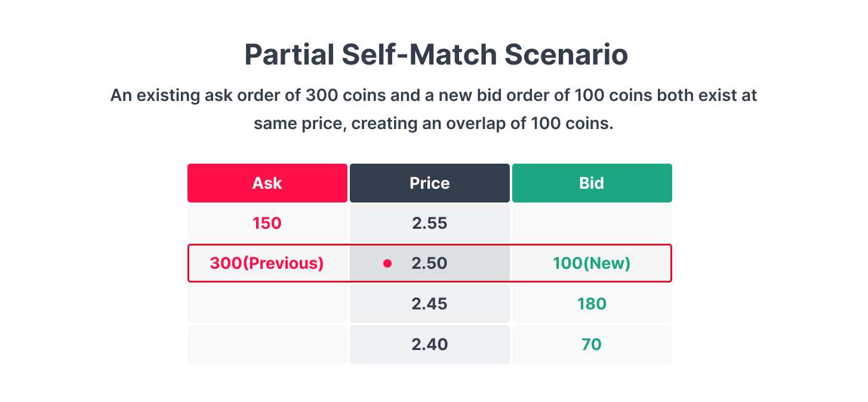Click the 150 ask quantity cell
Screen dimensions: 868x402
[267, 223]
